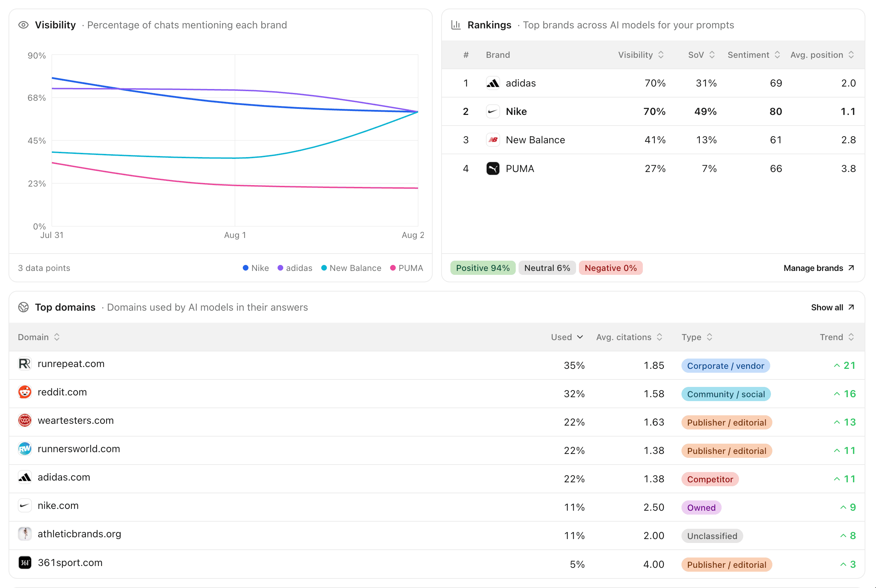Click the Community / social type tag

(726, 394)
